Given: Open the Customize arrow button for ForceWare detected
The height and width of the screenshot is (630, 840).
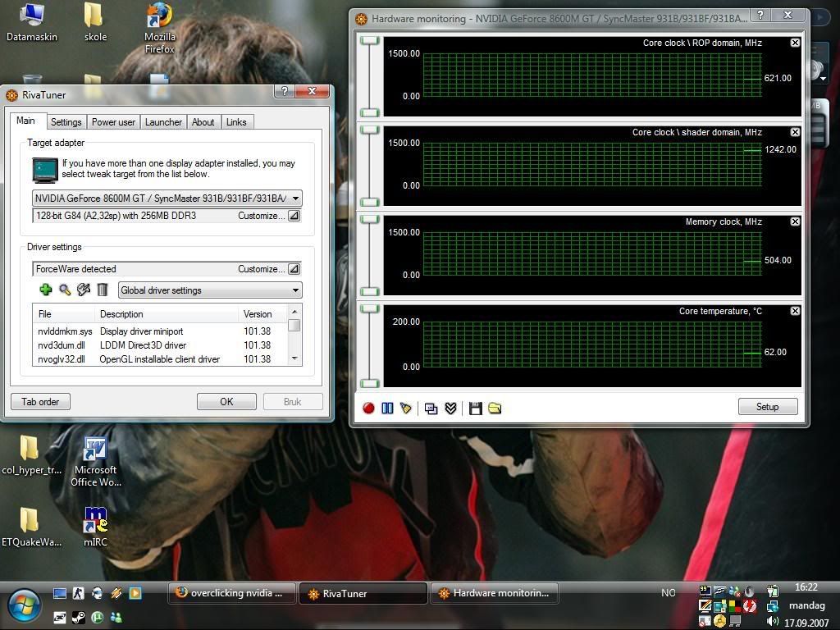Looking at the screenshot, I should pyautogui.click(x=294, y=269).
